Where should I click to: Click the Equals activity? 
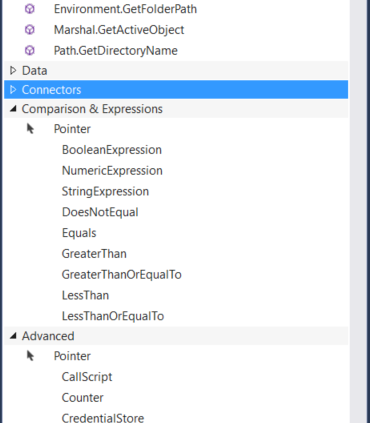click(x=79, y=233)
